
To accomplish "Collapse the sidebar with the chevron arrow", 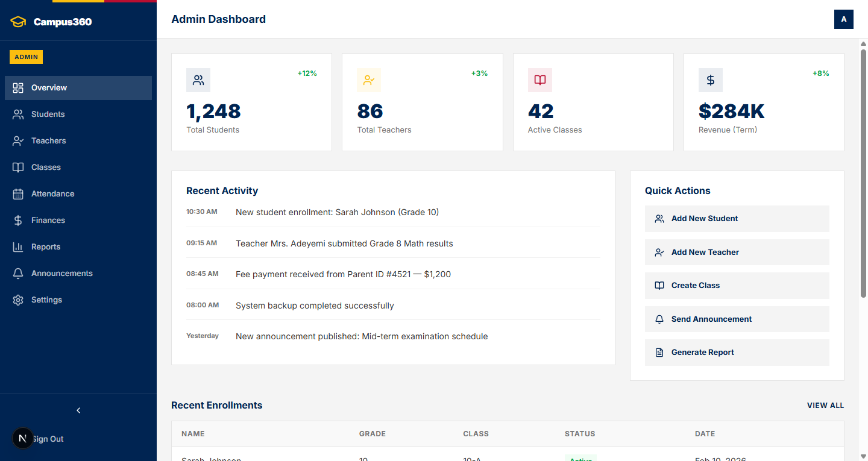I will (78, 410).
